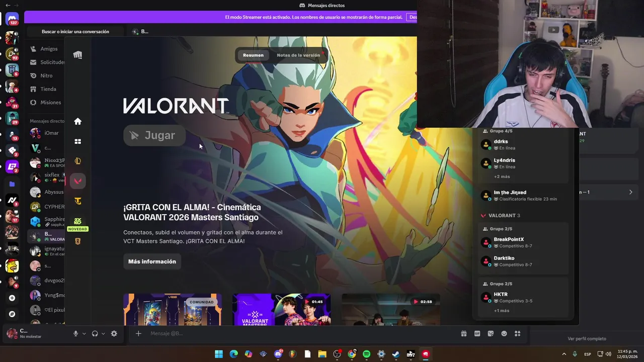Switch to the Resumen tab
The height and width of the screenshot is (362, 644).
click(x=253, y=55)
